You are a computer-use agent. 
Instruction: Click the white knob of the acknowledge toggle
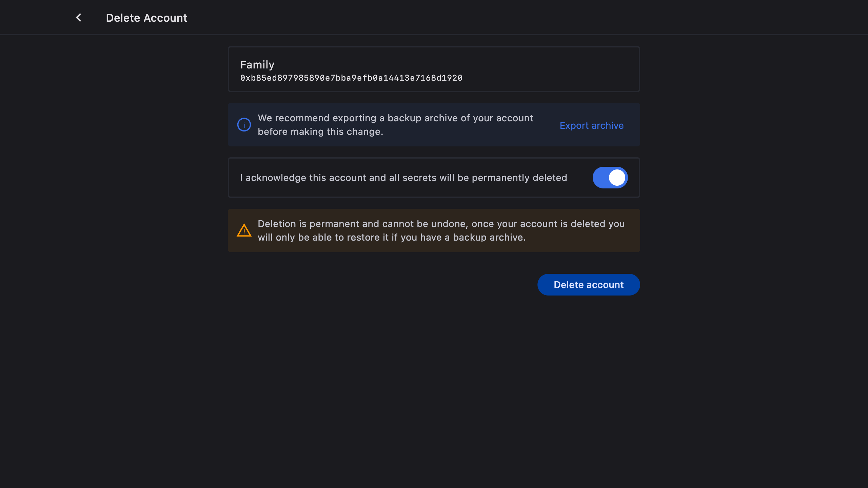coord(617,178)
